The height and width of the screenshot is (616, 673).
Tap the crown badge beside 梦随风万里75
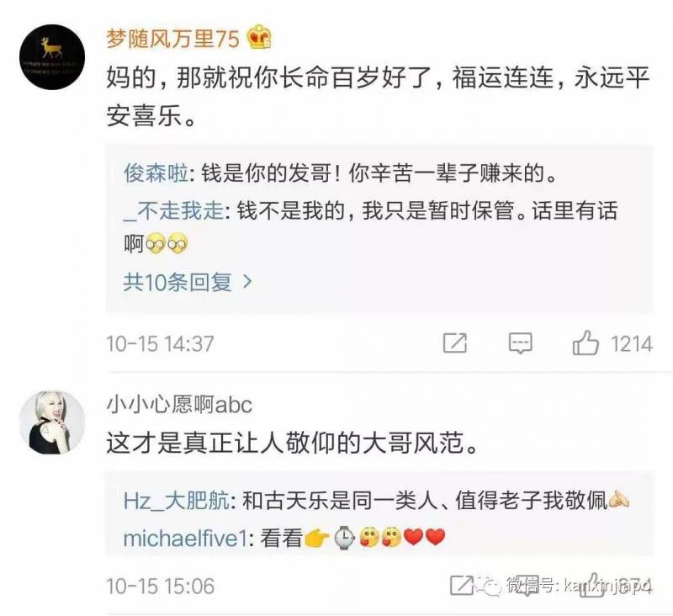coord(259,37)
